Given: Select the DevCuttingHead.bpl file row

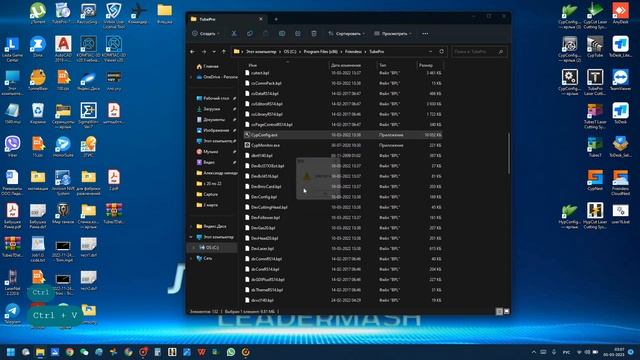Looking at the screenshot, I should (343, 207).
